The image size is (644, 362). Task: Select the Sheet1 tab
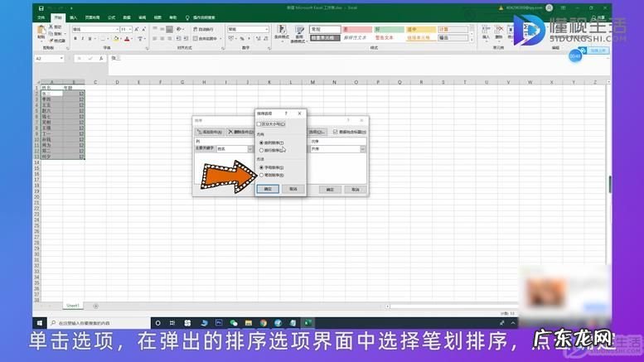(x=73, y=306)
